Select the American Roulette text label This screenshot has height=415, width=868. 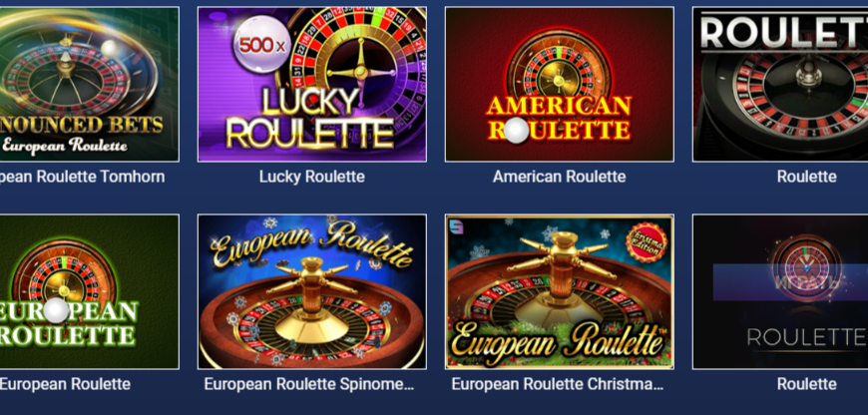560,177
